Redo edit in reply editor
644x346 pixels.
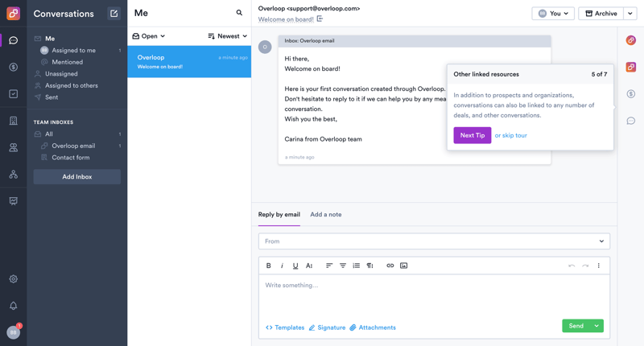(x=585, y=266)
